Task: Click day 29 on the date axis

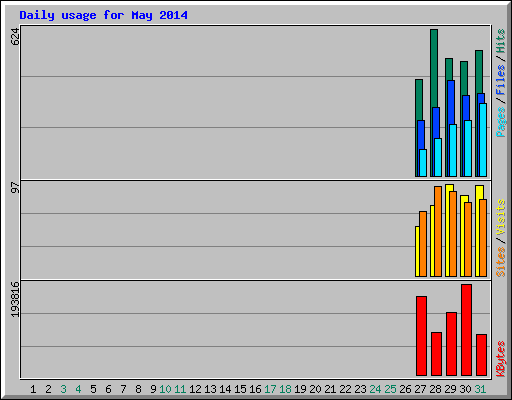Action: (x=450, y=389)
